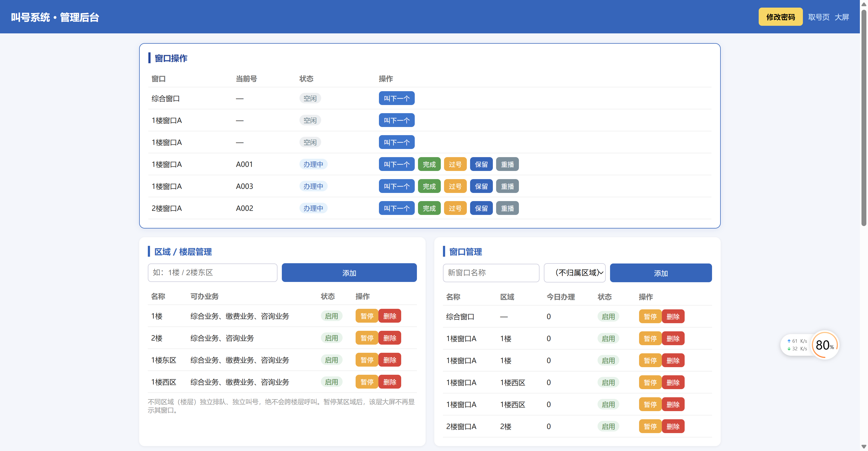The image size is (868, 451).
Task: Click the 启用 badge for 2楼窗口A in 窗口管理
Action: [608, 426]
